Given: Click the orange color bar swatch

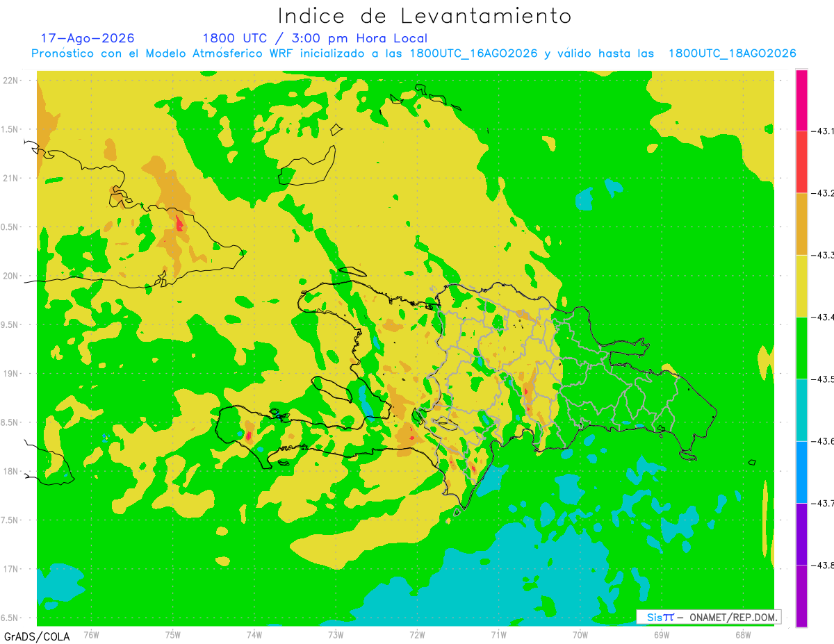Looking at the screenshot, I should pyautogui.click(x=801, y=224).
